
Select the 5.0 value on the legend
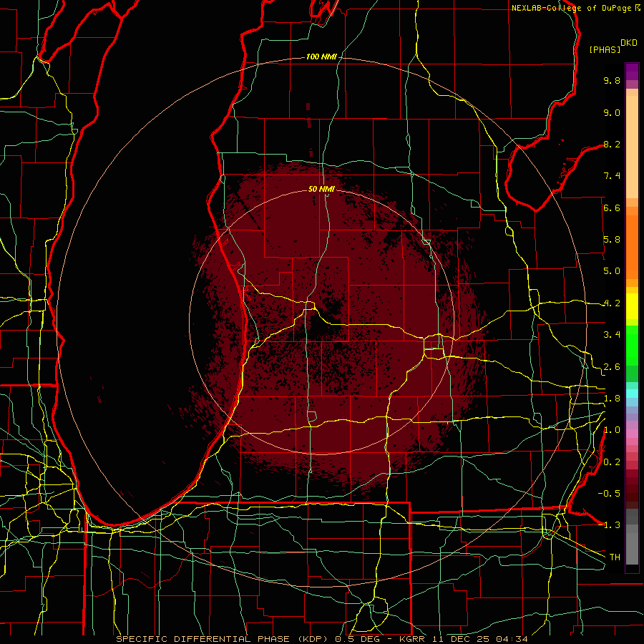(x=612, y=271)
